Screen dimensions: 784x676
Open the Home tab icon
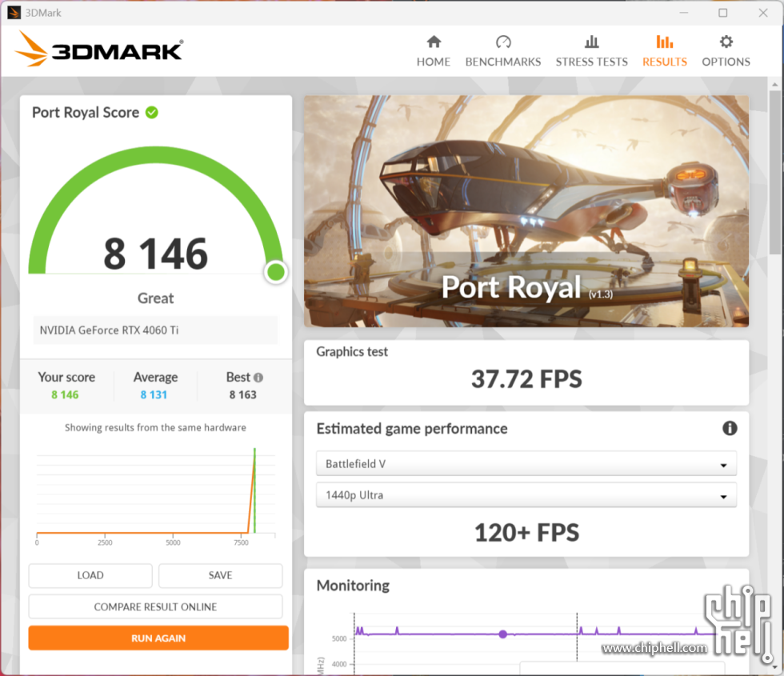coord(434,42)
